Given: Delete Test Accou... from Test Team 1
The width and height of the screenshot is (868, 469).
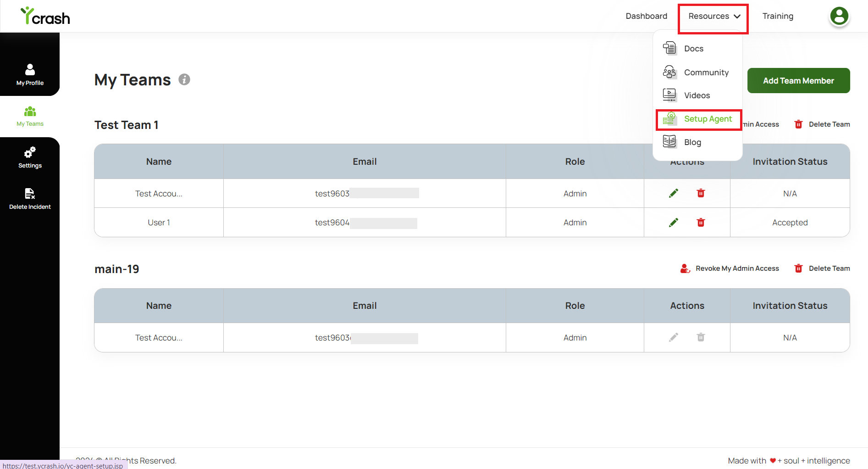Looking at the screenshot, I should point(701,193).
